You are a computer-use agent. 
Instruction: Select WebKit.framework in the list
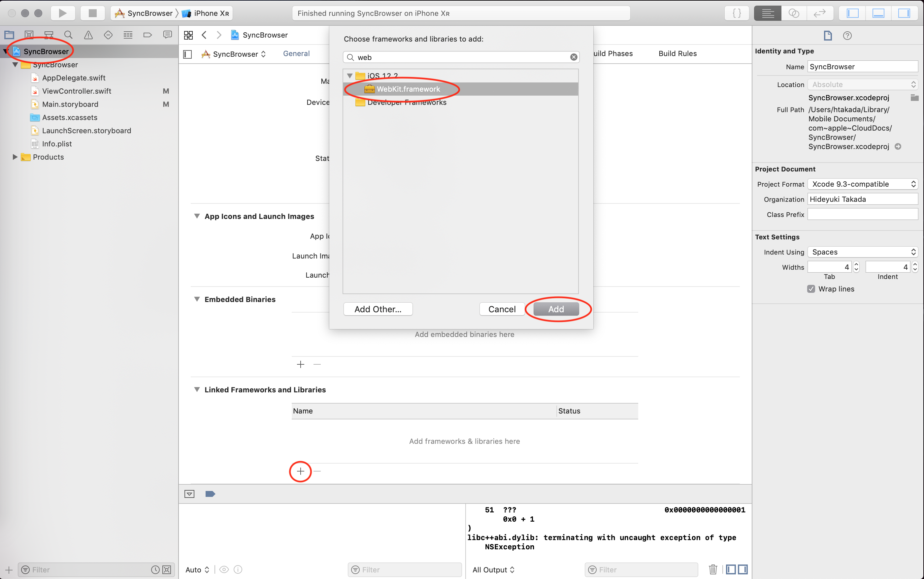[x=461, y=89]
